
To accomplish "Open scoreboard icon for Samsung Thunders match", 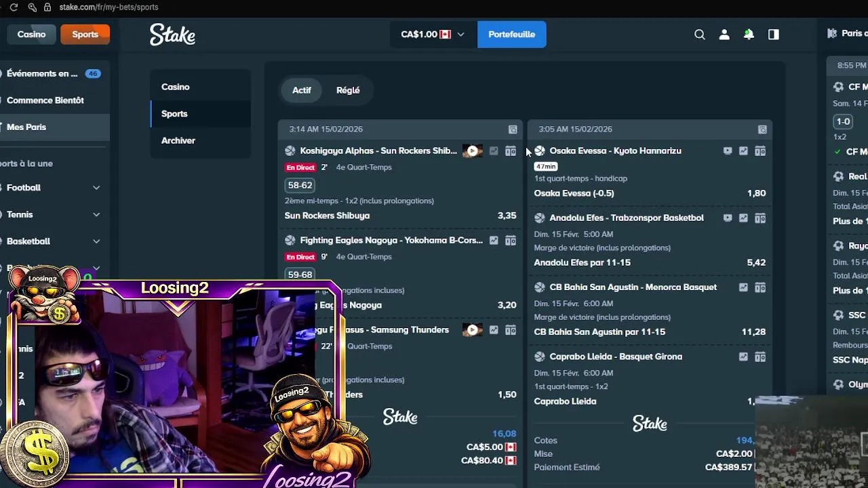I will (511, 330).
